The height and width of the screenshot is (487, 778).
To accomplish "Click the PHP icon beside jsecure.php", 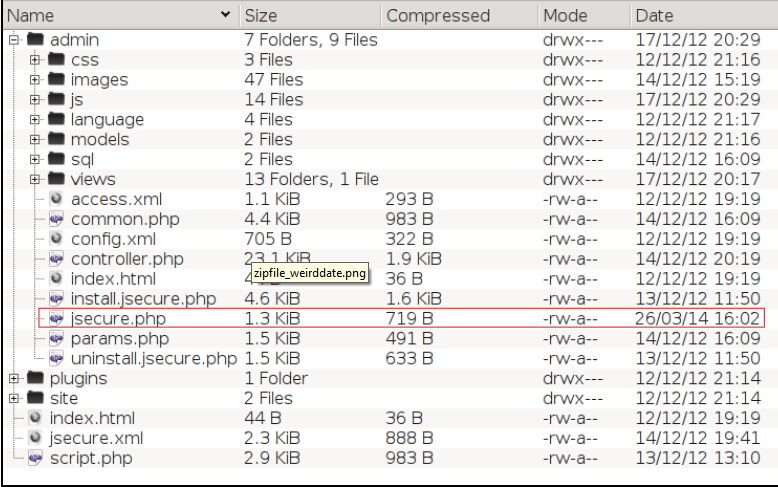I will point(56,318).
